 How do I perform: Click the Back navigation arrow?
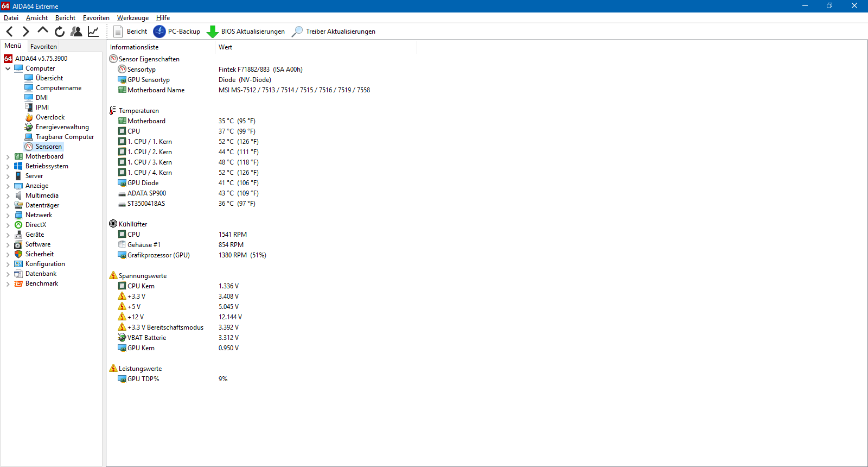(x=9, y=31)
